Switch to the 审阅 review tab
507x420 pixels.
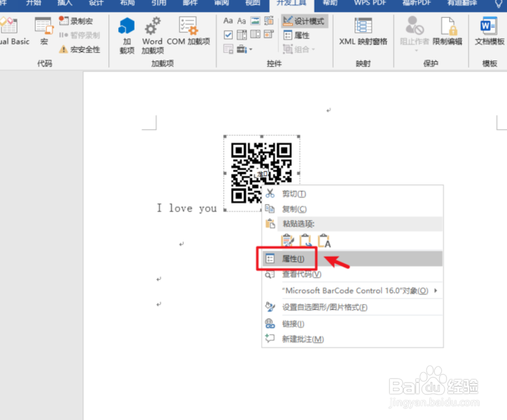(x=222, y=3)
